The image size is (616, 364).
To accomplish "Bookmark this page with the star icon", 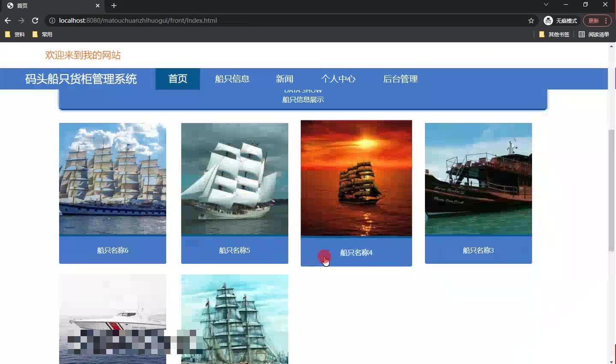I will point(530,20).
